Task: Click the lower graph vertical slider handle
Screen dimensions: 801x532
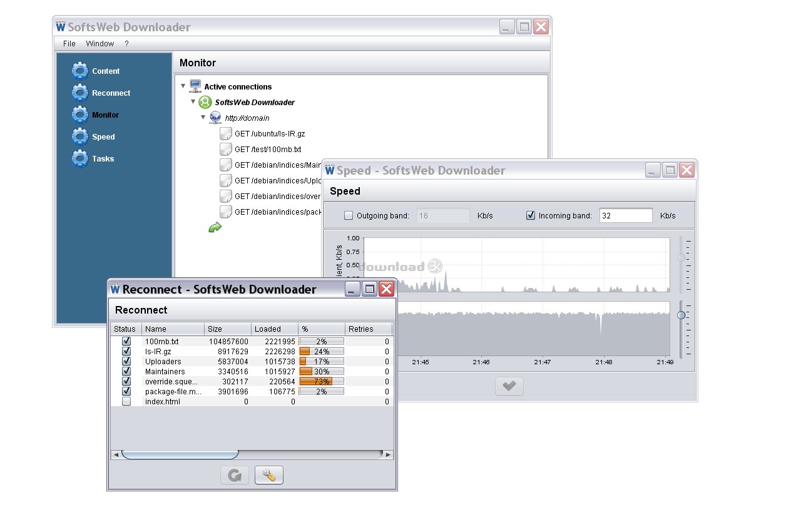Action: pos(681,315)
